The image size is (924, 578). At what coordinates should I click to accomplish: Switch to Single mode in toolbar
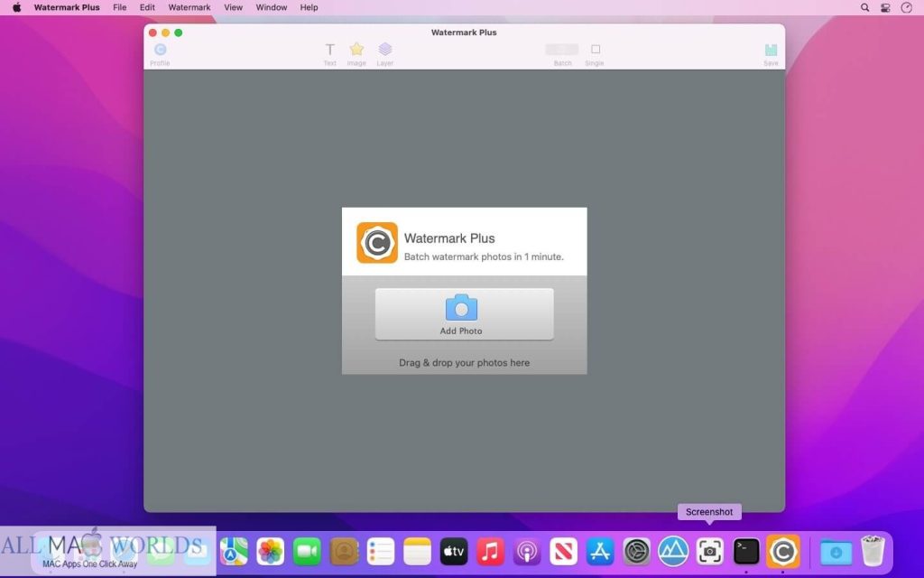(595, 54)
